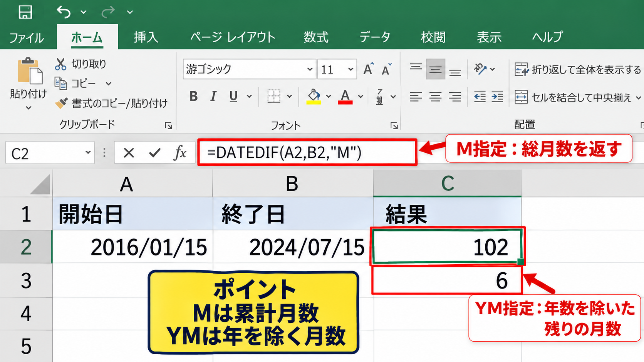This screenshot has width=644, height=362.
Task: Click cell containing 2016/01/15
Action: [x=132, y=247]
